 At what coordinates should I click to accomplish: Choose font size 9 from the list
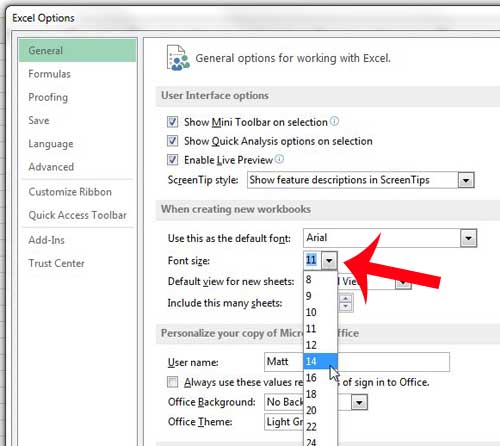[x=320, y=296]
